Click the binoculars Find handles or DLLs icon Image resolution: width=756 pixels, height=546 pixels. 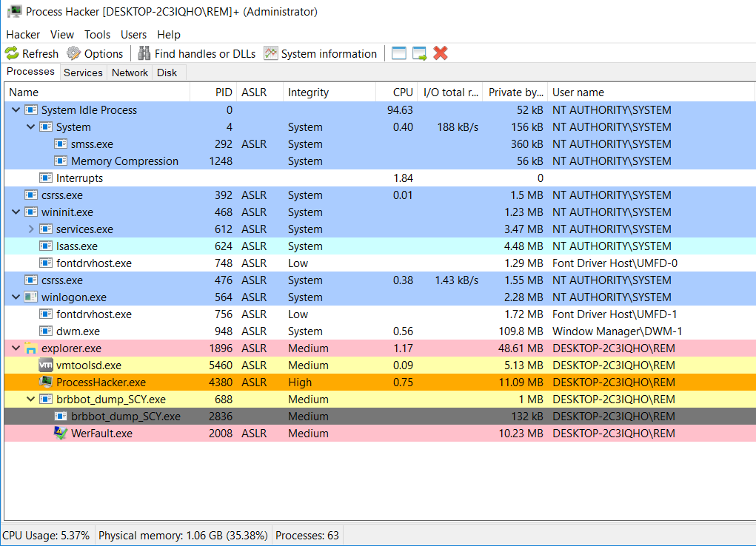tap(144, 53)
